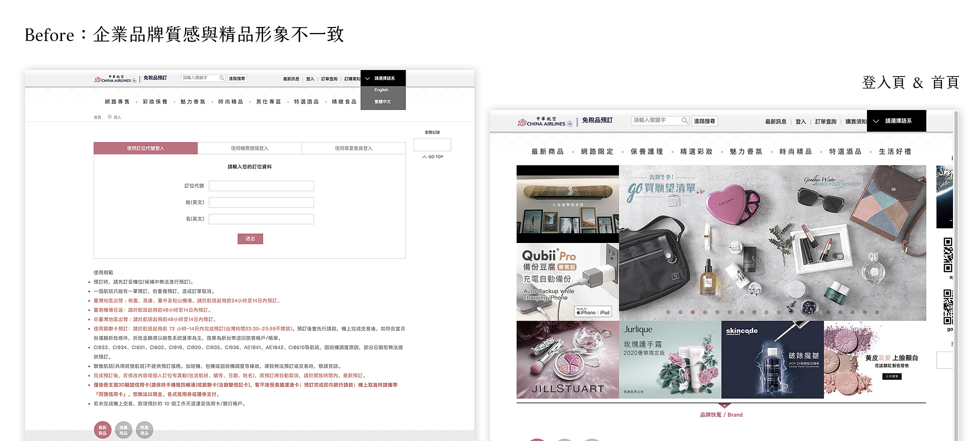Open 網路專售 in the login page navigation
This screenshot has width=980, height=441.
(x=118, y=101)
